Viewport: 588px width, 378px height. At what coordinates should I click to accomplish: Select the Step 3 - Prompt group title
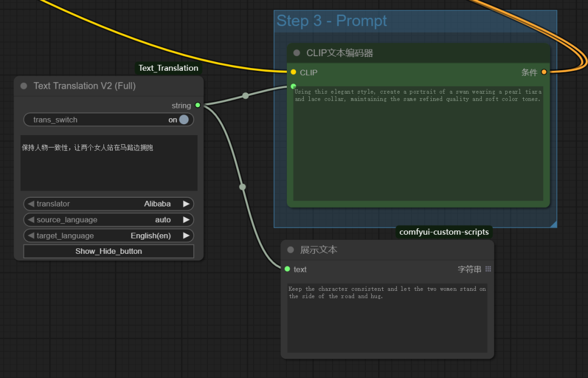pyautogui.click(x=332, y=21)
